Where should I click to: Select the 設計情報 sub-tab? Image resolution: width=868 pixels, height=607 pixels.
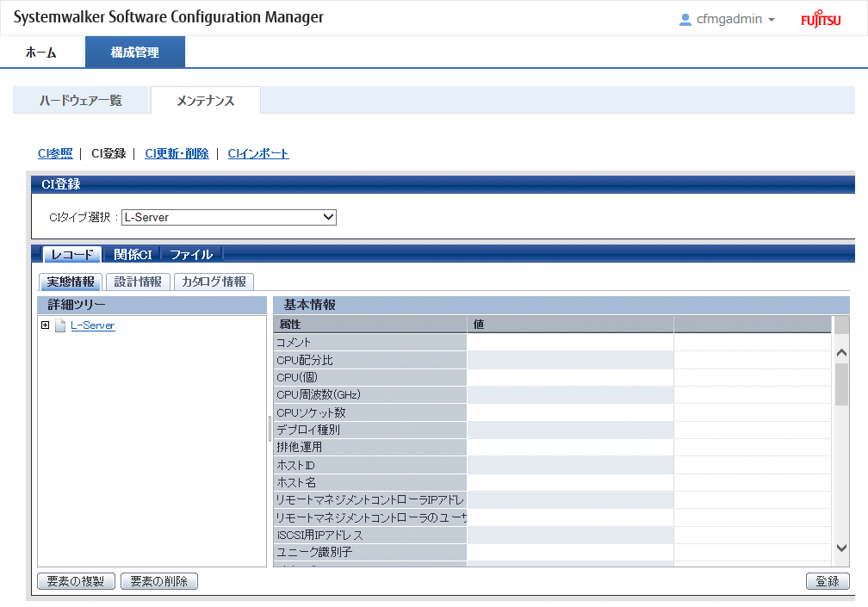[138, 282]
